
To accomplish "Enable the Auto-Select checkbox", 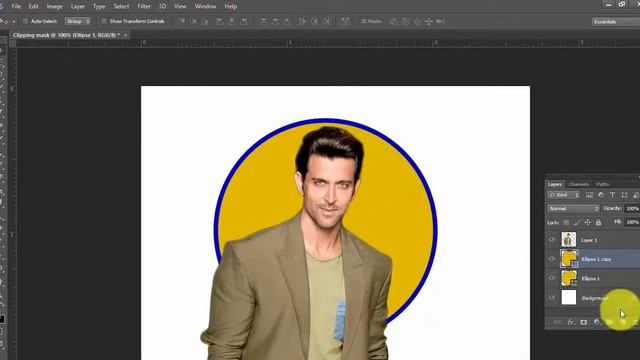I will click(x=25, y=21).
